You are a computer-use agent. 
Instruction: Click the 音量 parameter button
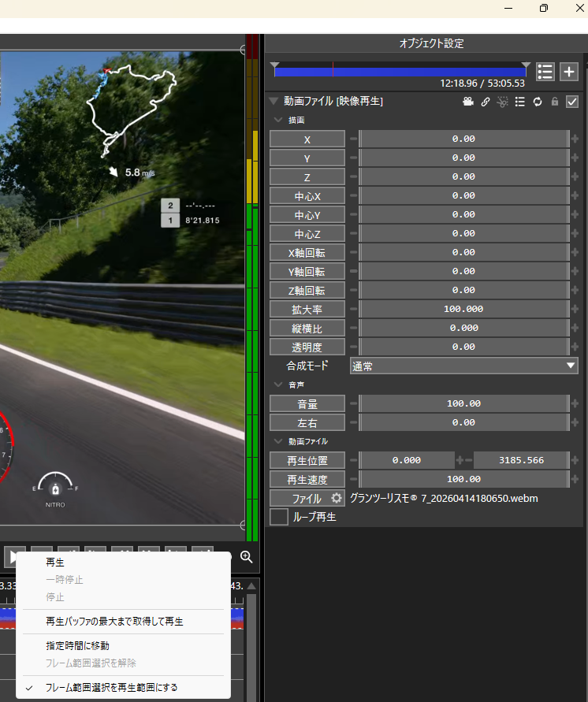pyautogui.click(x=307, y=403)
